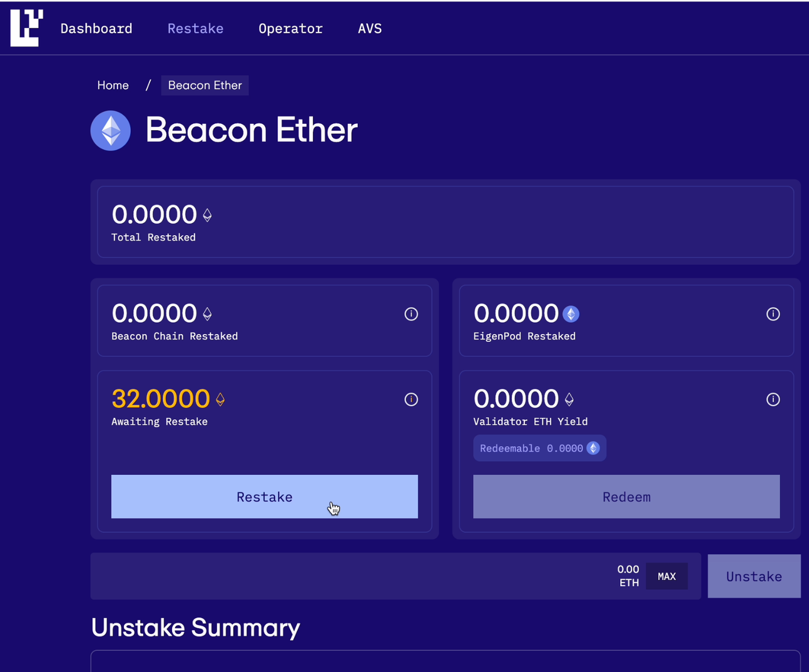This screenshot has width=809, height=672.
Task: Click the Beacon Ether Ethereum logo
Action: [111, 131]
